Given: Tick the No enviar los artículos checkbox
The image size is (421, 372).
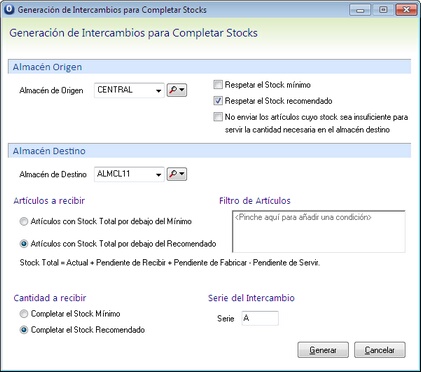Looking at the screenshot, I should coord(218,117).
